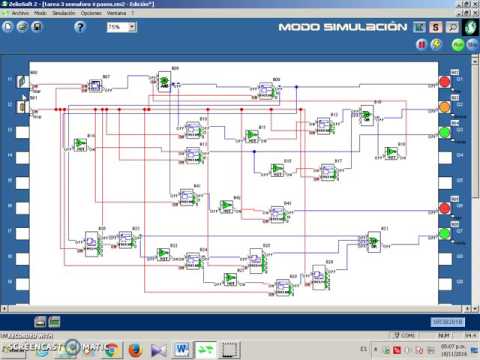This screenshot has width=480, height=360.
Task: Switch to ZelioSoft taskbar button
Action: pyautogui.click(x=206, y=350)
